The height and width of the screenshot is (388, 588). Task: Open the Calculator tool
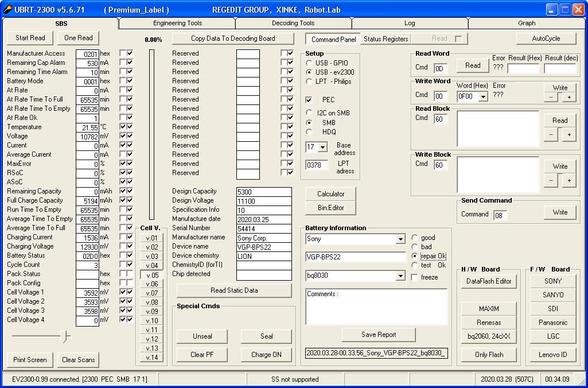tap(330, 194)
